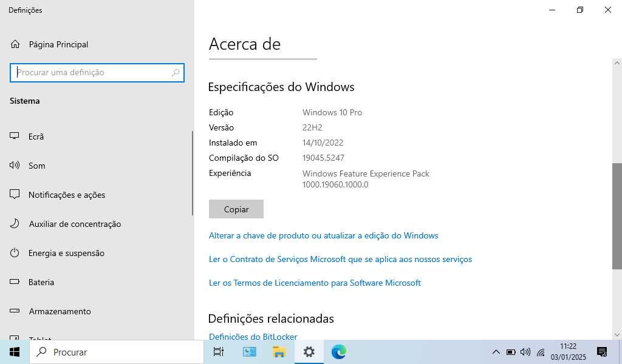Click the tray Wi-Fi network icon
622x364 pixels.
coord(540,352)
